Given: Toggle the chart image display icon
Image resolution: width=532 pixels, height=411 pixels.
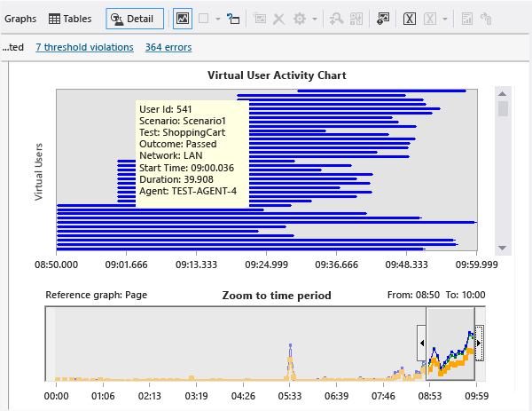Looking at the screenshot, I should pos(182,19).
